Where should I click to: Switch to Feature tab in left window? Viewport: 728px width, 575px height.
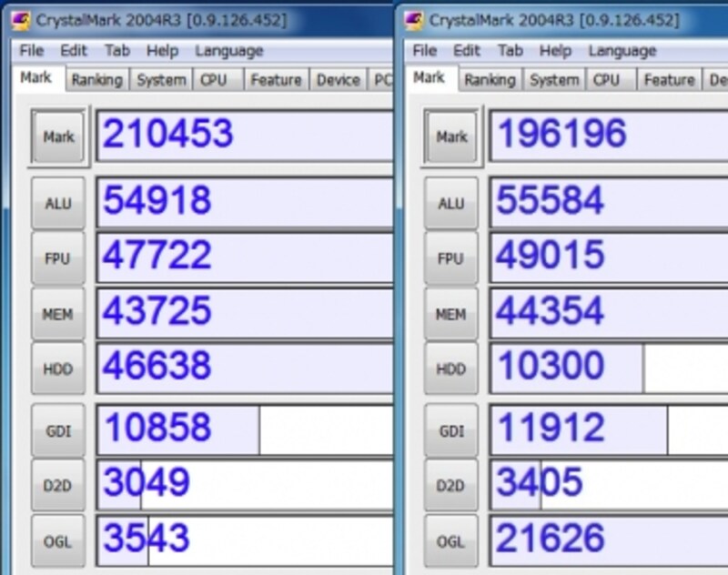tap(277, 80)
